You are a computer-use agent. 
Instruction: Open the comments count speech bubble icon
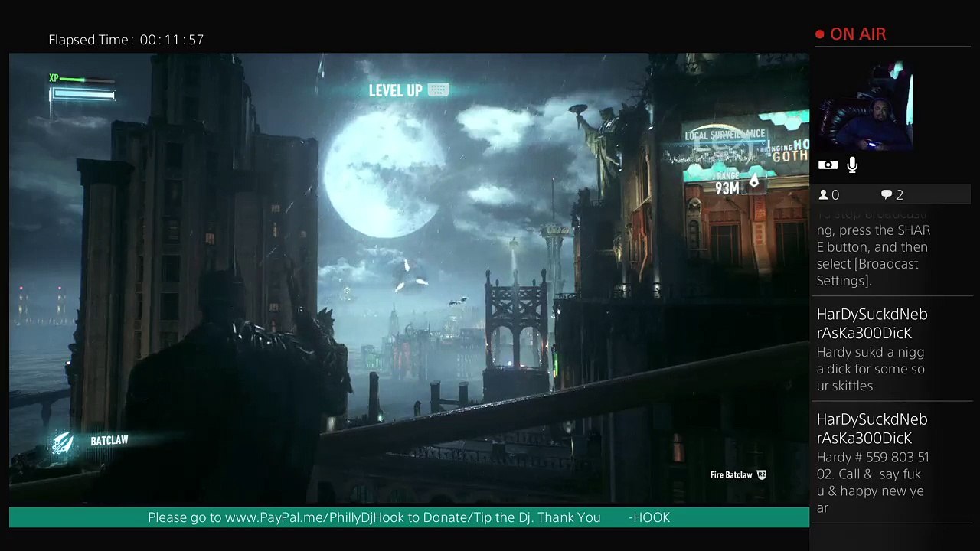click(x=887, y=195)
